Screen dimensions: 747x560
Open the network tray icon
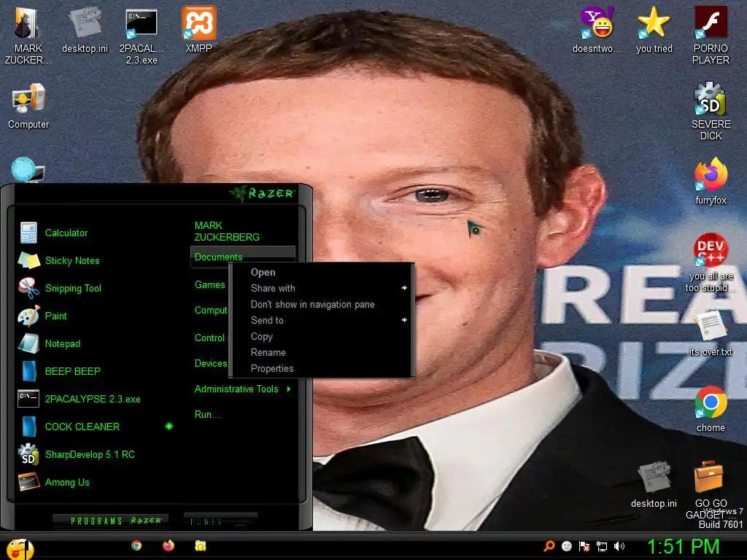602,546
